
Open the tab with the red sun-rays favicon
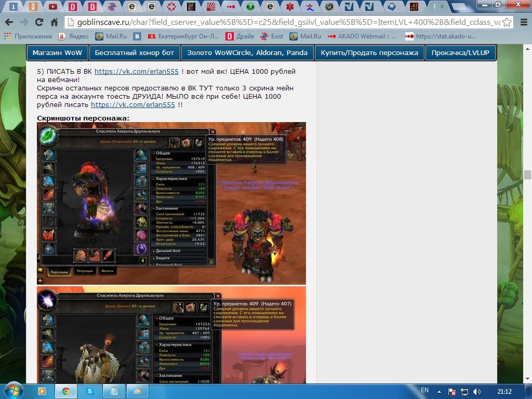(x=211, y=6)
